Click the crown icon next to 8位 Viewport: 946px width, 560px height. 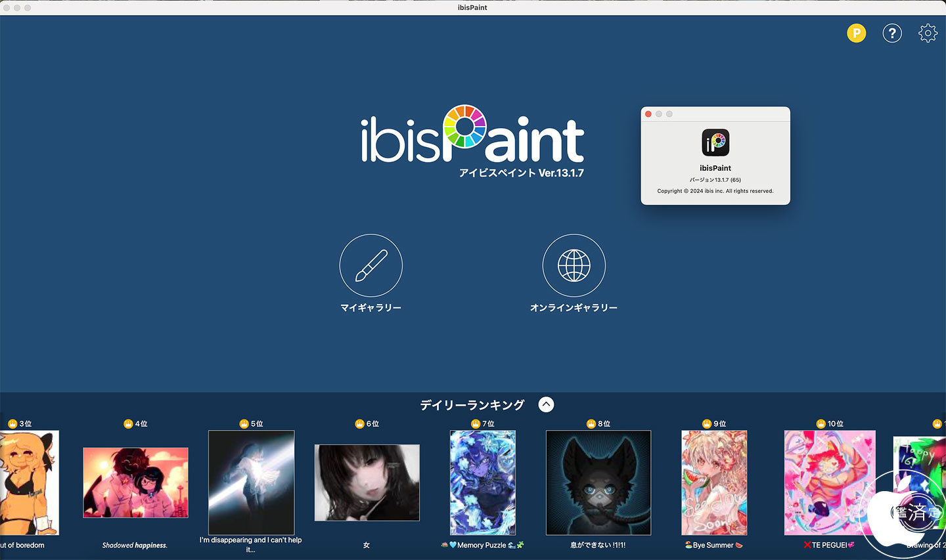pos(591,424)
